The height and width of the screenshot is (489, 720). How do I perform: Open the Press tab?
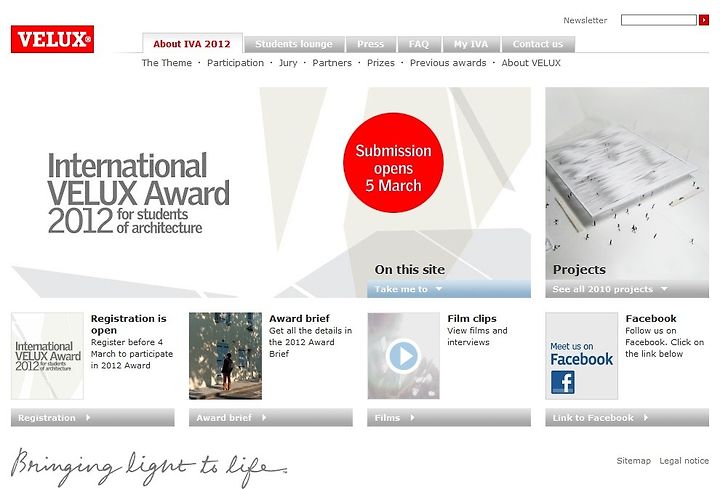pyautogui.click(x=371, y=44)
